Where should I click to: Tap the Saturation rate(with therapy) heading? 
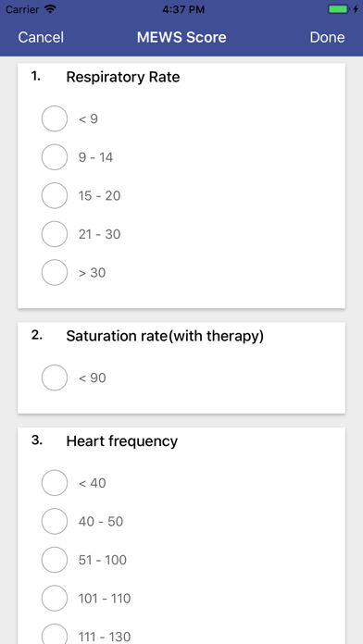pos(165,336)
